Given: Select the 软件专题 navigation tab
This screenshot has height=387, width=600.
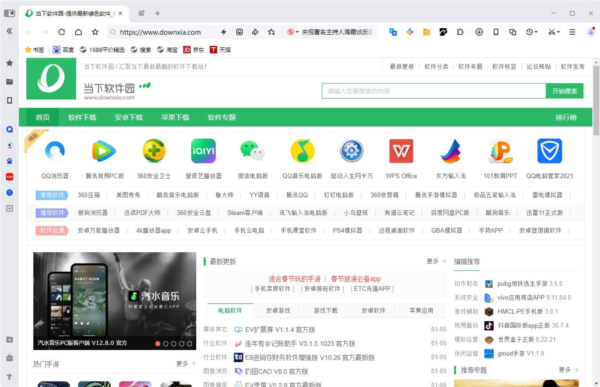Looking at the screenshot, I should tap(222, 118).
